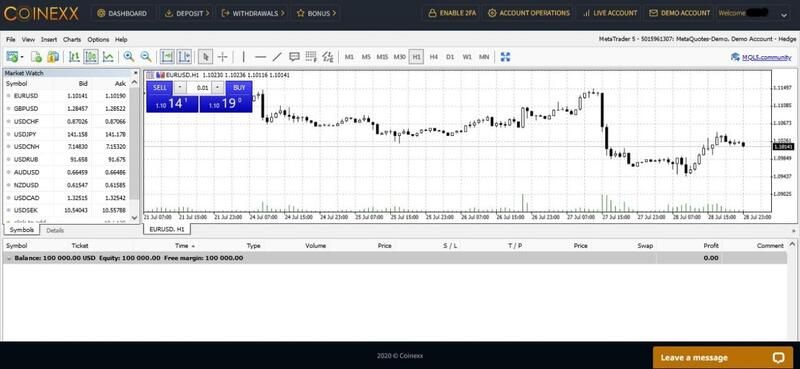Viewport: 800px width, 369px height.
Task: Select the trendline drawing tool
Action: point(277,57)
